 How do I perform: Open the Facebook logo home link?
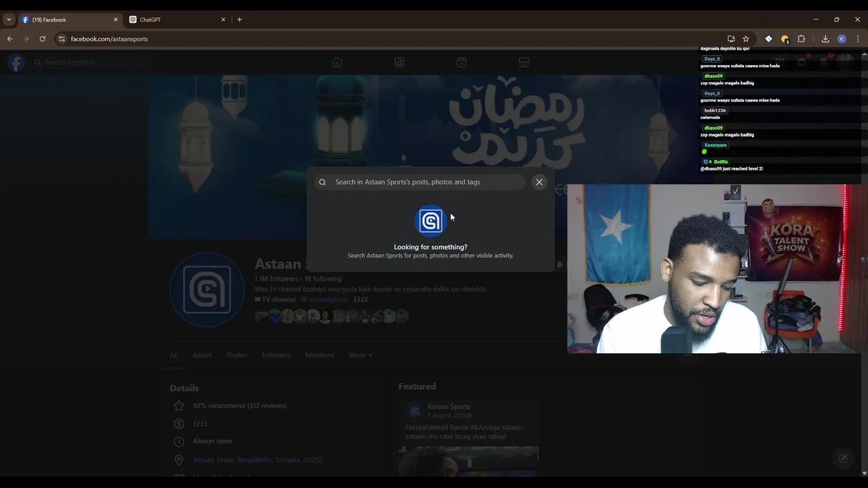tap(16, 62)
